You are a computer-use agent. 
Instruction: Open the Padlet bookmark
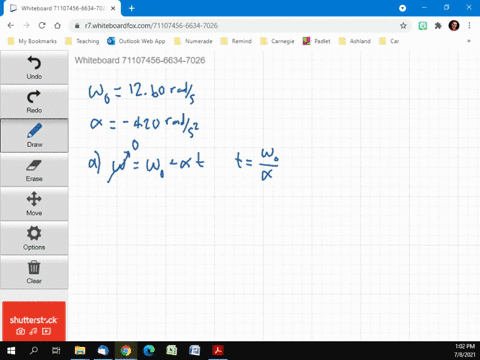[x=316, y=41]
